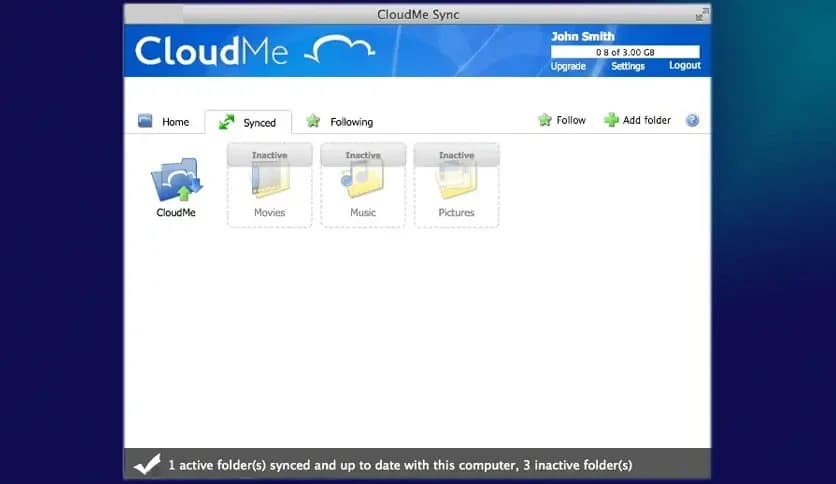Click the storage usage bar 0 B of 3.00 GB
This screenshot has width=836, height=484.
pos(625,52)
